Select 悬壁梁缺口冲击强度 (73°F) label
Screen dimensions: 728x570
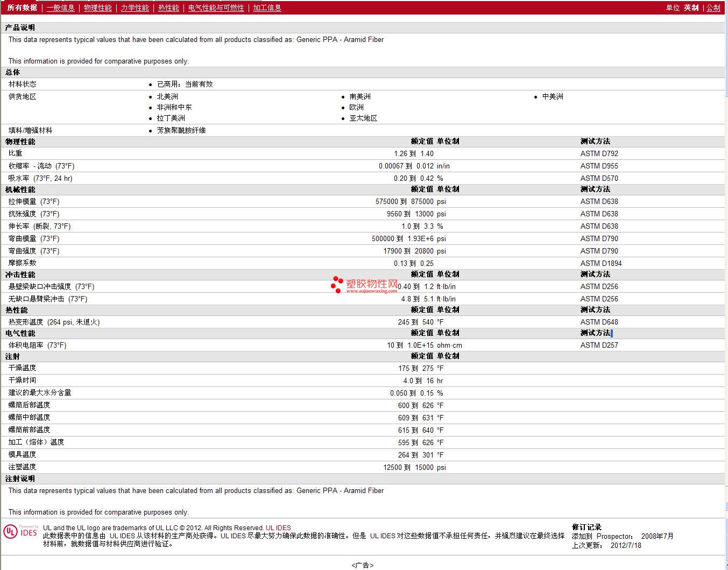click(51, 286)
